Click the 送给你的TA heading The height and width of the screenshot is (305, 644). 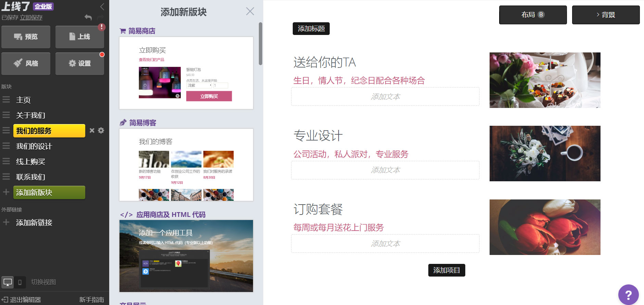325,62
